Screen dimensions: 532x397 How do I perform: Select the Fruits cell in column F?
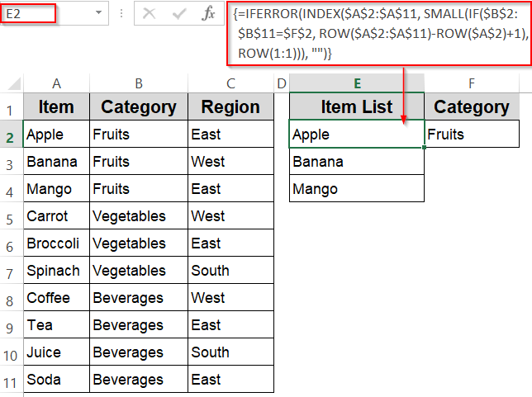[x=472, y=135]
